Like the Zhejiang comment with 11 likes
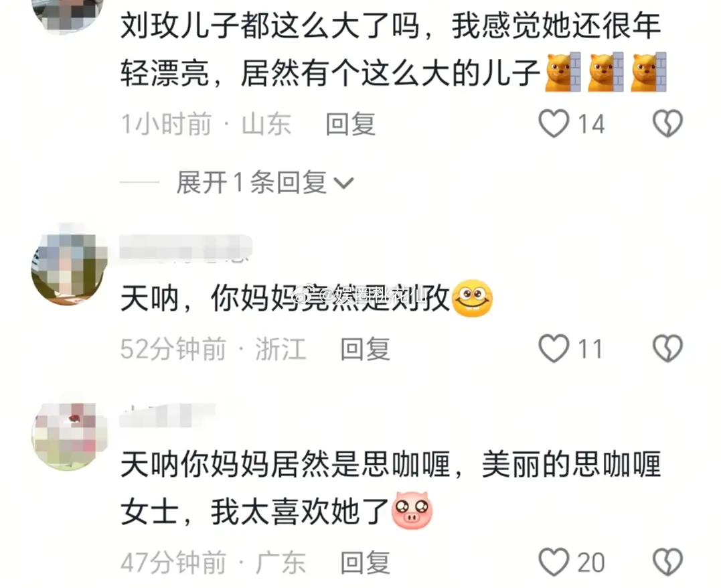Viewport: 721px width, 588px height. click(554, 348)
